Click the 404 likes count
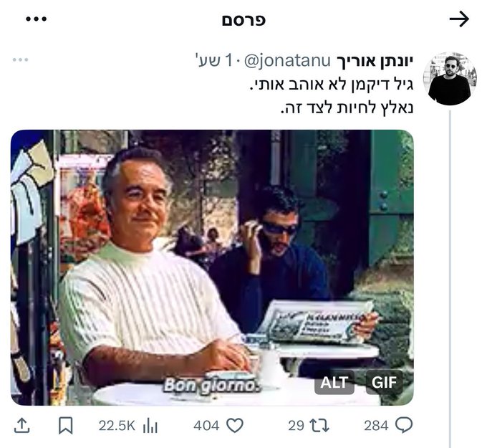Image resolution: width=487 pixels, height=448 pixels. pyautogui.click(x=206, y=426)
